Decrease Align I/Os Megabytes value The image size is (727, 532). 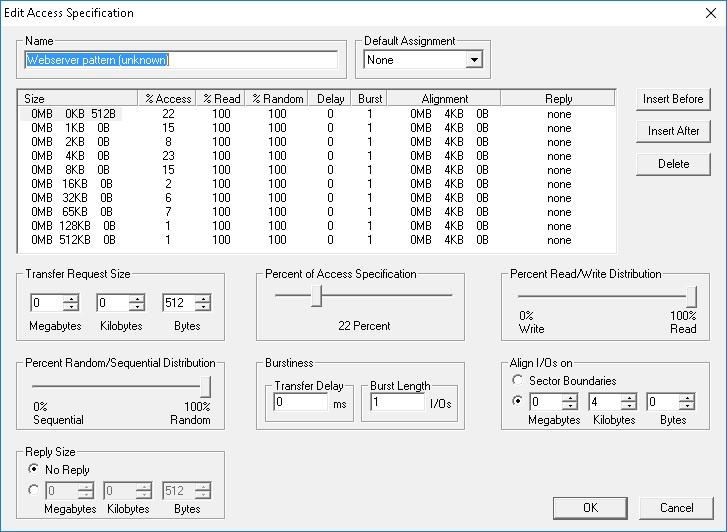click(x=570, y=406)
